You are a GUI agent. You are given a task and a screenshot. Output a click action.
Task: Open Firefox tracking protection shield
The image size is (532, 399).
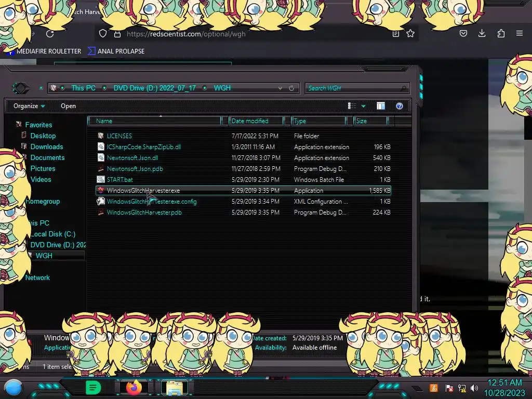point(103,34)
